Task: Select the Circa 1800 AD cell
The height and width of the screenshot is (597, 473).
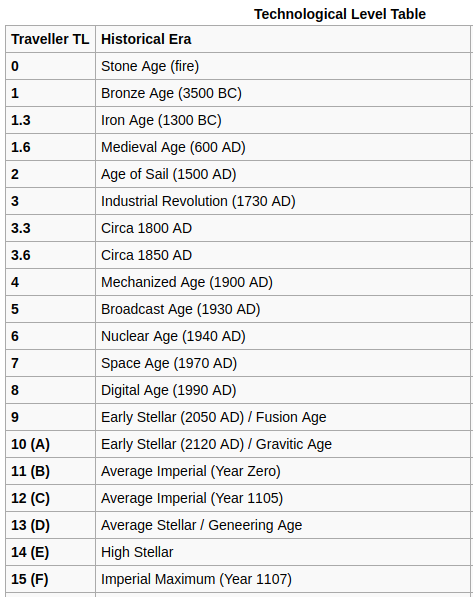Action: coord(283,228)
